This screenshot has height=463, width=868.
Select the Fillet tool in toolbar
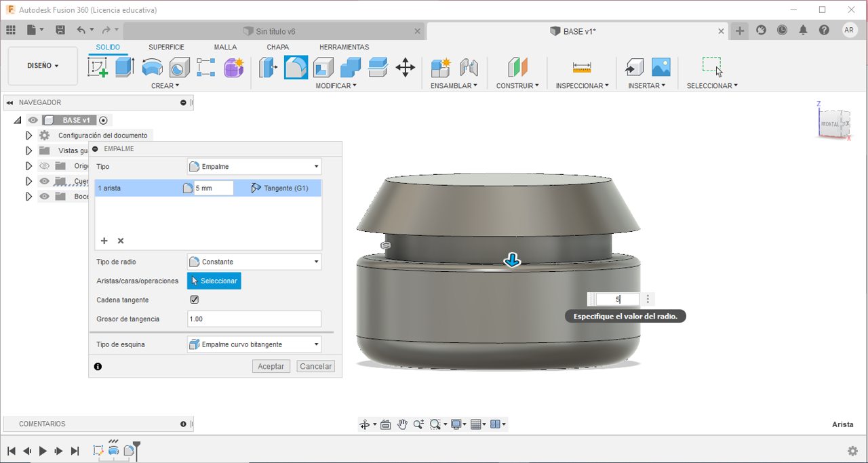tap(296, 67)
